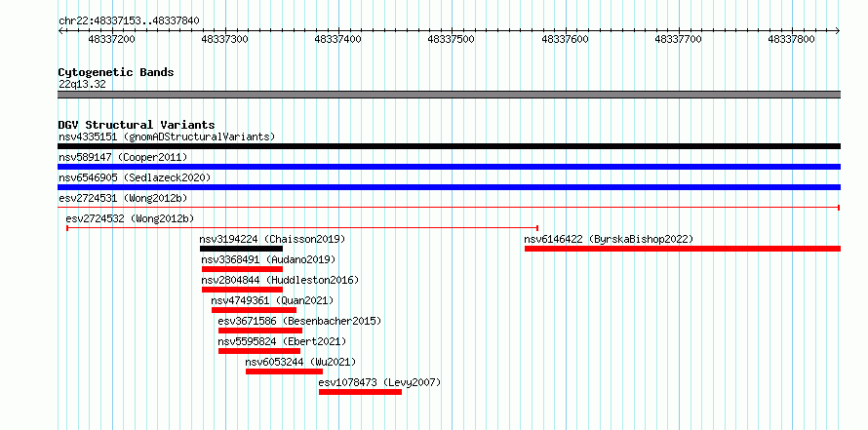The width and height of the screenshot is (868, 430).
Task: Click the chr22:48337153..48337840 region label
Action: tap(129, 20)
